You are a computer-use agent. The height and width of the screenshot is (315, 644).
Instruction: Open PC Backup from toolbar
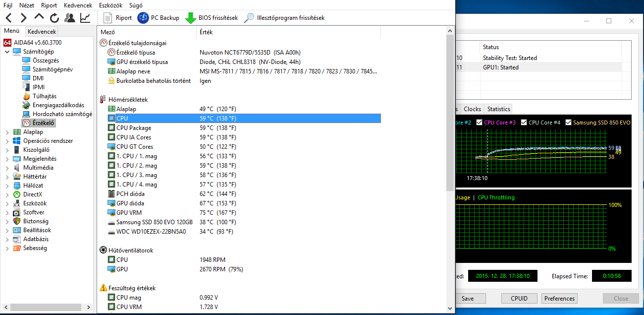(x=159, y=18)
